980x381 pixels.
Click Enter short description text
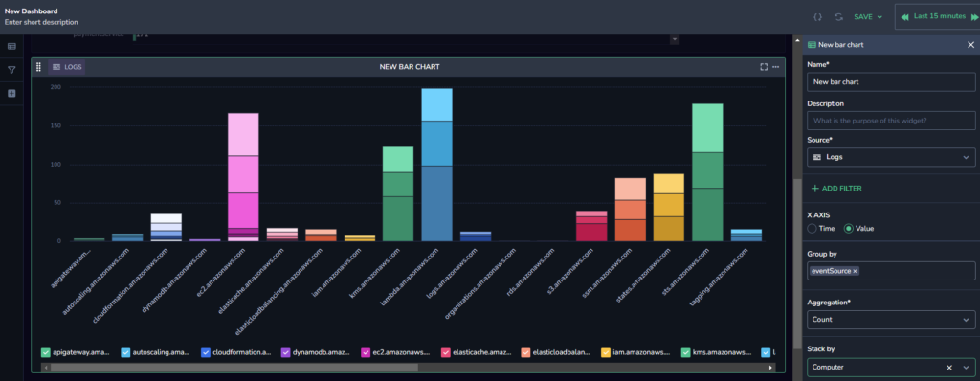[41, 22]
